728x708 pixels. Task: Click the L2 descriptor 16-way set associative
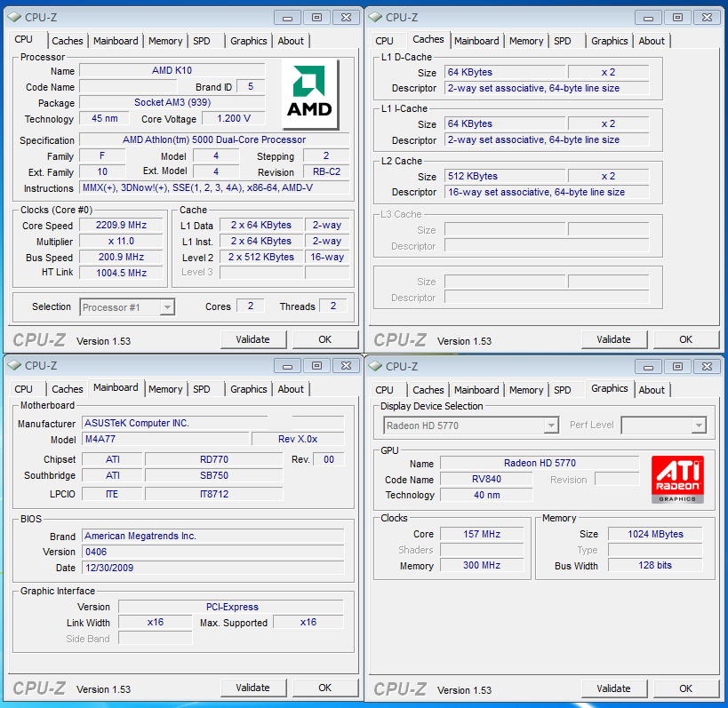click(x=547, y=192)
